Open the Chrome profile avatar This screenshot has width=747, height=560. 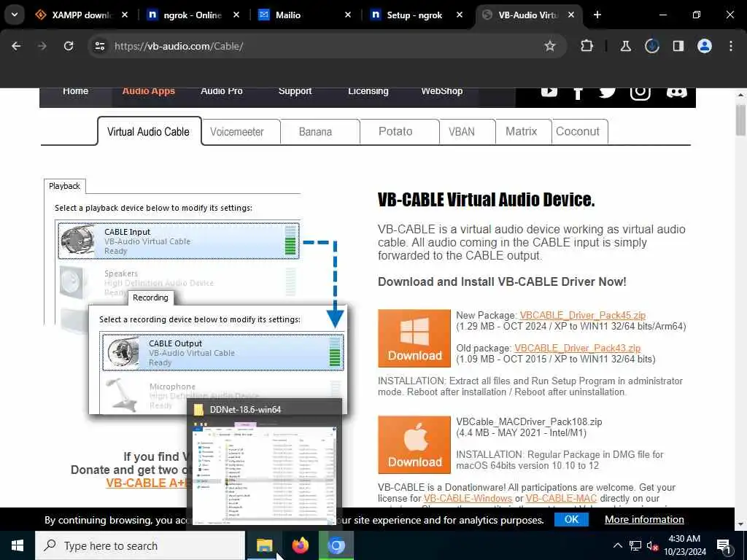click(x=705, y=46)
